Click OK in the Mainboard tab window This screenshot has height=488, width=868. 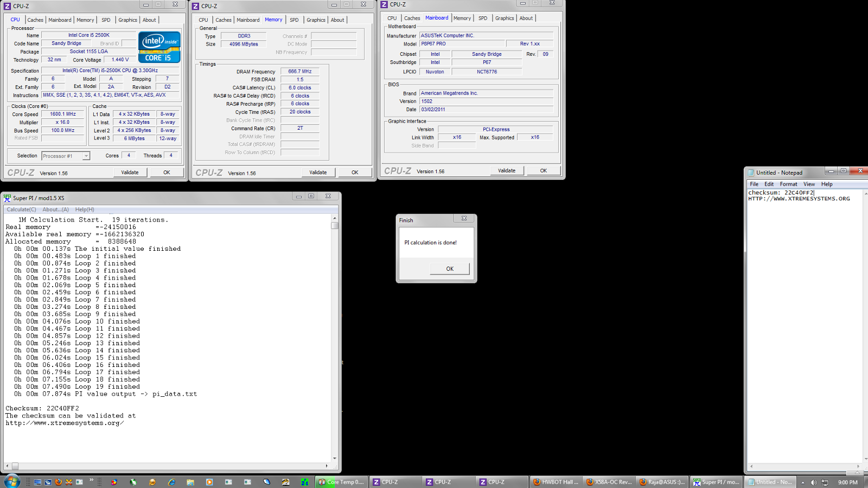coord(544,171)
